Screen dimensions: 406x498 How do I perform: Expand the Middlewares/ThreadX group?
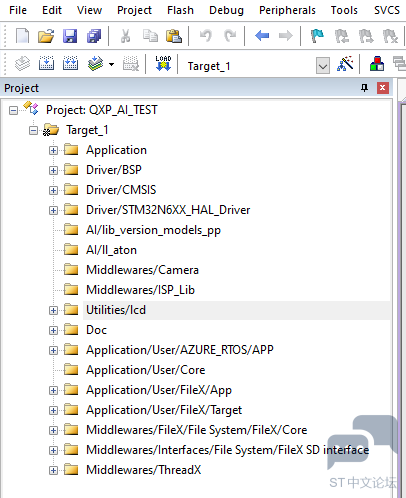click(53, 470)
